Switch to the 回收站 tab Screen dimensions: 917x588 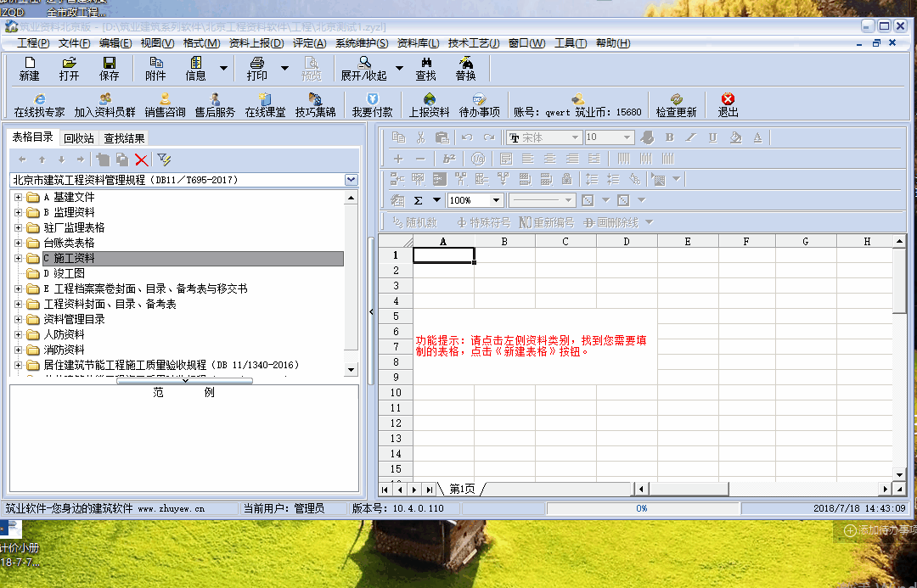tap(79, 138)
